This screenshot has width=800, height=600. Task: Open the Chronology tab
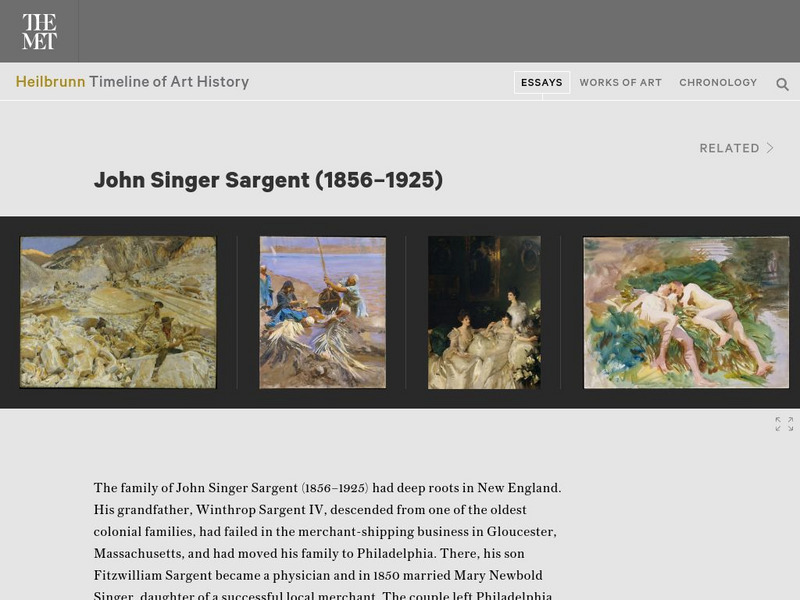(718, 83)
